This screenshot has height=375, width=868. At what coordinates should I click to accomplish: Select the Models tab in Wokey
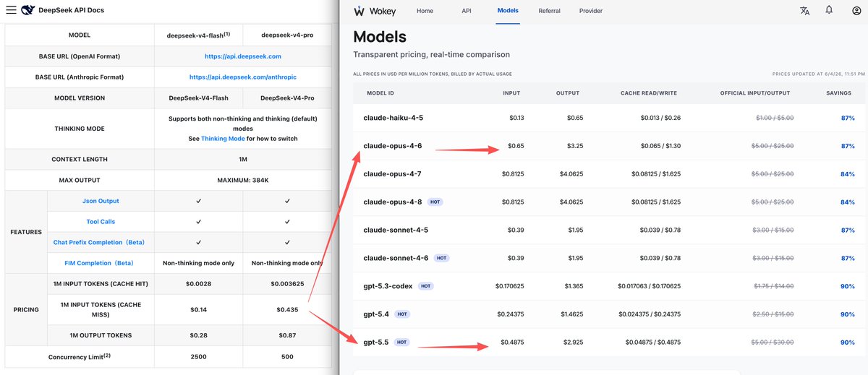pos(508,11)
